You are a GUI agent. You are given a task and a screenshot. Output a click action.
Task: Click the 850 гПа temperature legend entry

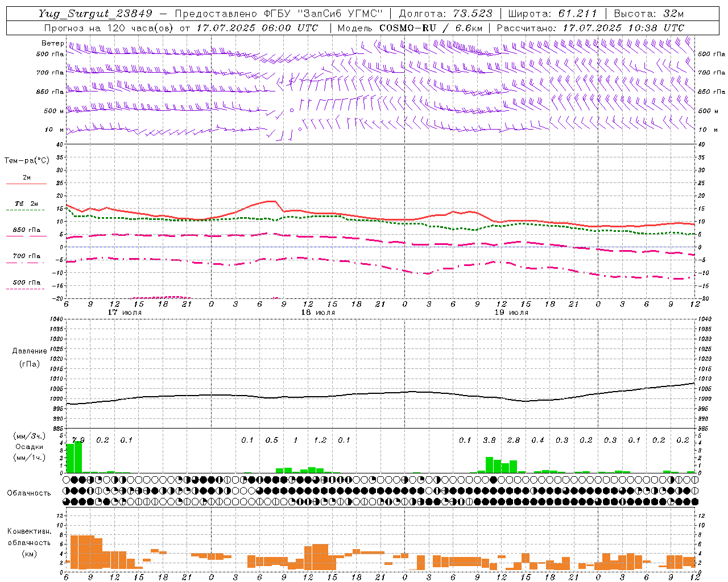(26, 230)
